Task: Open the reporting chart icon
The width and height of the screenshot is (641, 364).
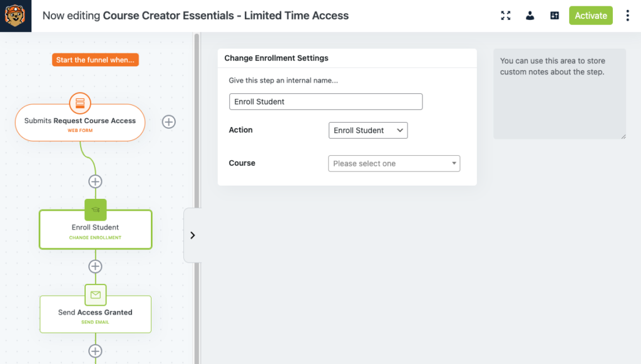Action: 555,16
